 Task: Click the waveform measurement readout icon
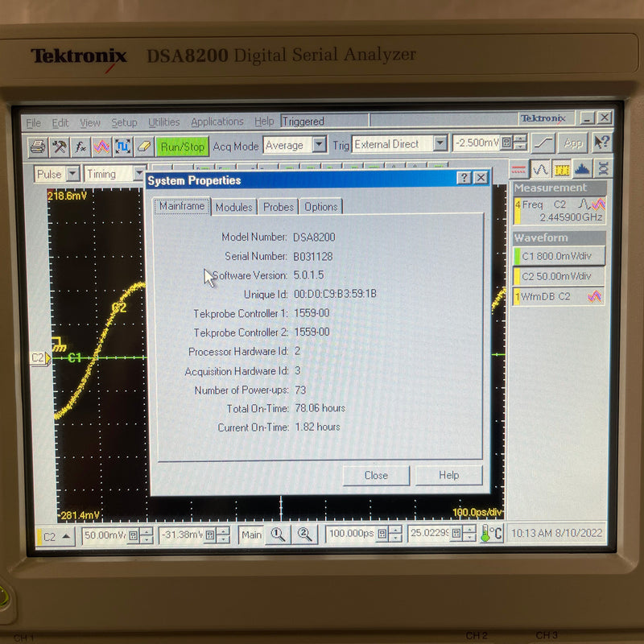pyautogui.click(x=540, y=169)
